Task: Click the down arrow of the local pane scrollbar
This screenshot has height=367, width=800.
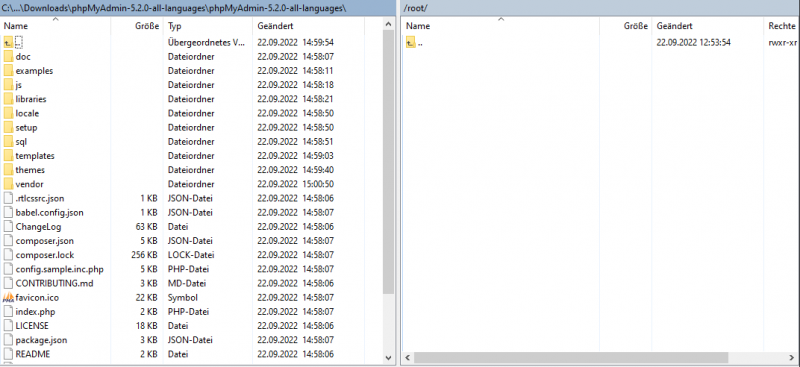Action: 389,358
